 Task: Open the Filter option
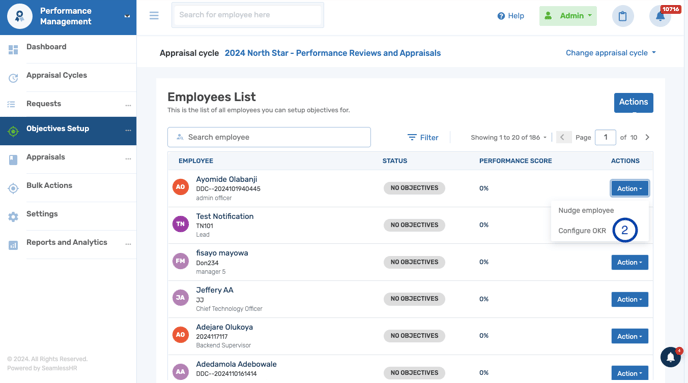tap(423, 137)
